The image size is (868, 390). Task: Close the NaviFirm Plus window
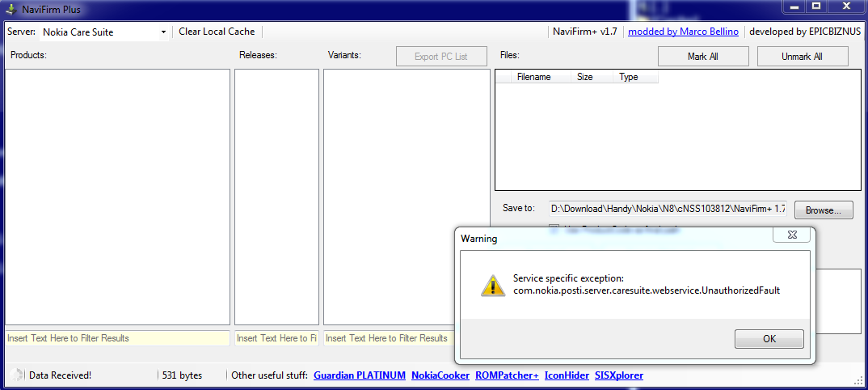pos(846,6)
